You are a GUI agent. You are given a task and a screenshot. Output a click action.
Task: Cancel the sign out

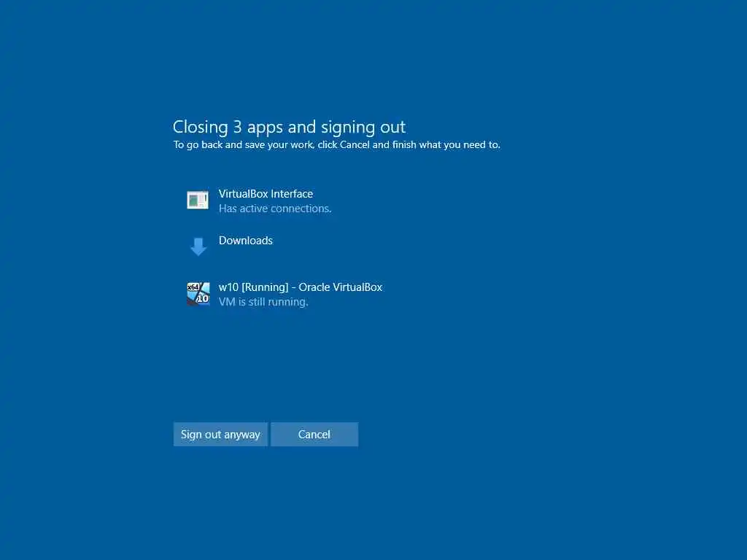(314, 435)
